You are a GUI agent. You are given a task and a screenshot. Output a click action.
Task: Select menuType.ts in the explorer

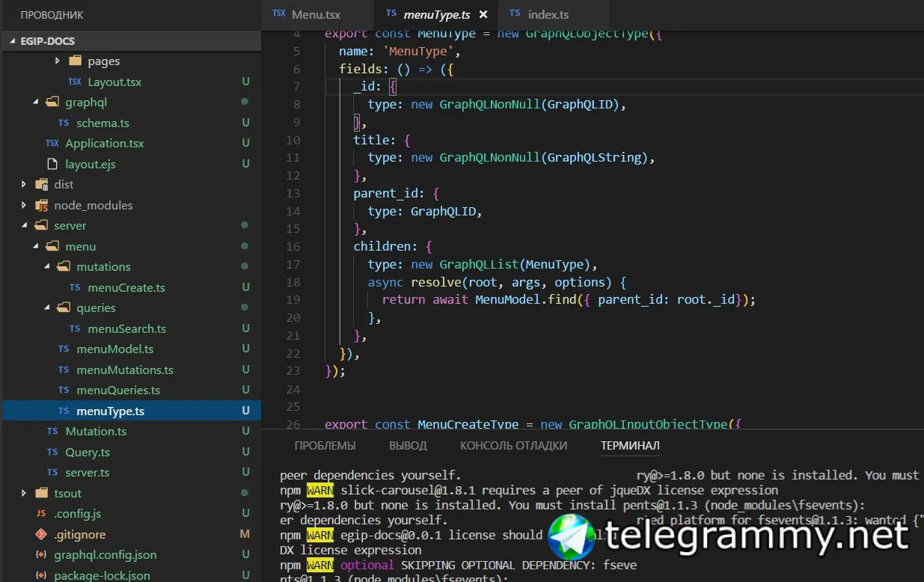[x=111, y=411]
